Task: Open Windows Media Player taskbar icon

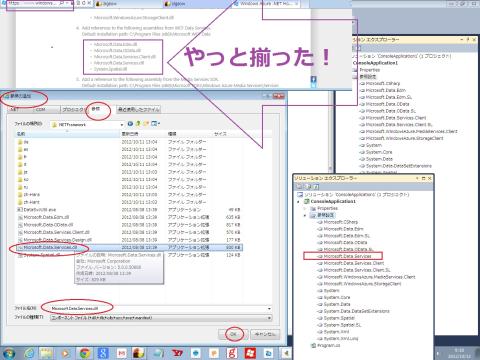Action: (x=65, y=353)
